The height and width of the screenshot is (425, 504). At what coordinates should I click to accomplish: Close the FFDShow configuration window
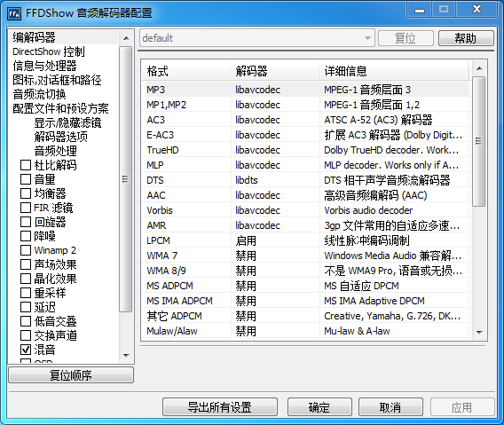pyautogui.click(x=477, y=10)
